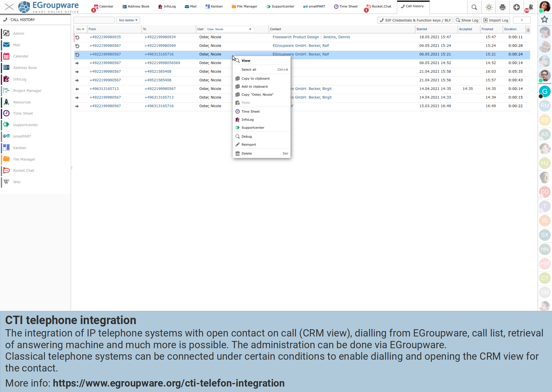Open Resources in the left sidebar
Viewport: 552px width, 392px height.
tap(22, 102)
